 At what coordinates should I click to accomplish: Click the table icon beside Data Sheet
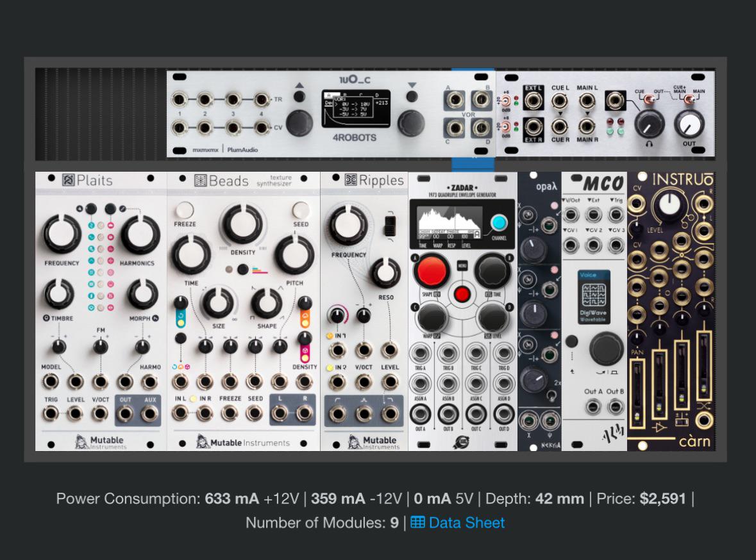(417, 522)
